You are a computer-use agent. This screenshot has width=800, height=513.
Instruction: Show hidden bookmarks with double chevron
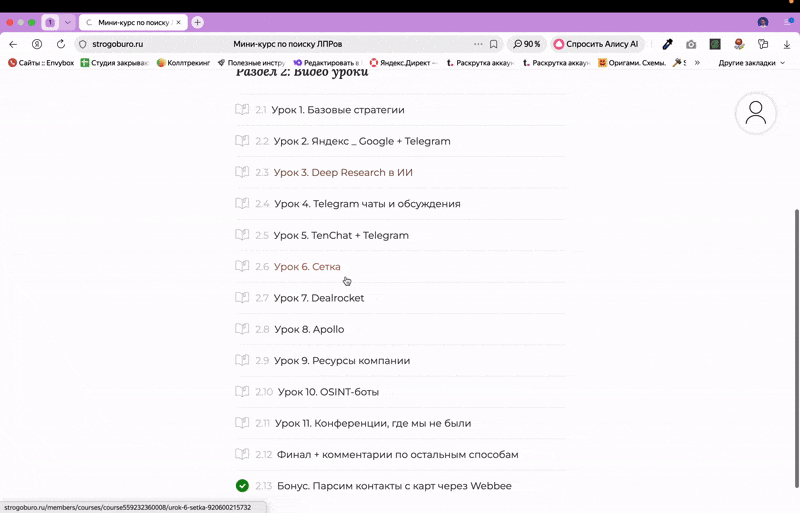tap(697, 63)
